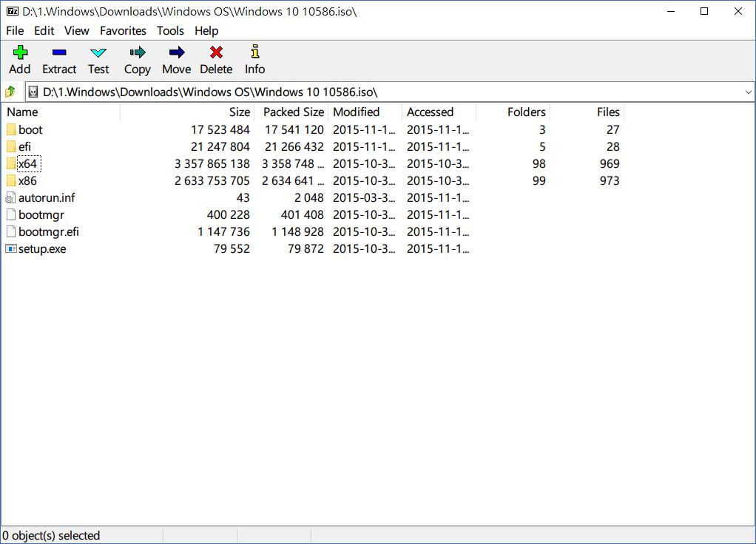Click size value 400 228

229,215
